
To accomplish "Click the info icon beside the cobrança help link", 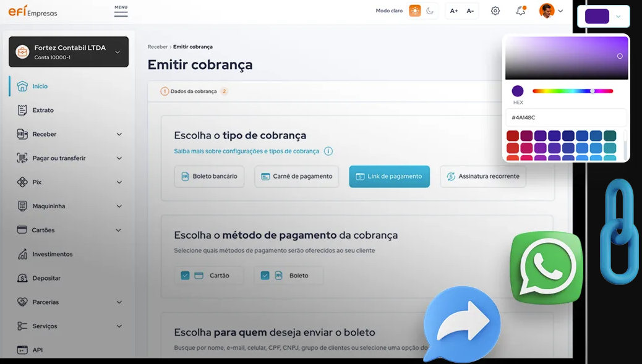I will (328, 151).
